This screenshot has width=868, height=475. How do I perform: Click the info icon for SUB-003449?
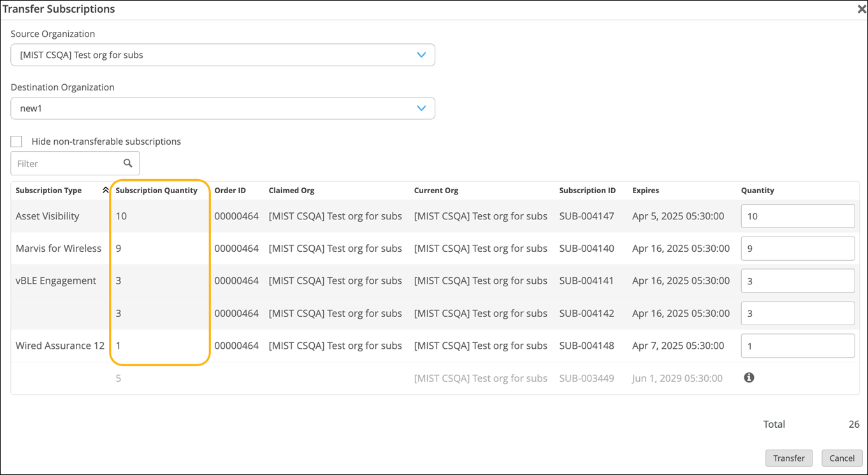(749, 377)
